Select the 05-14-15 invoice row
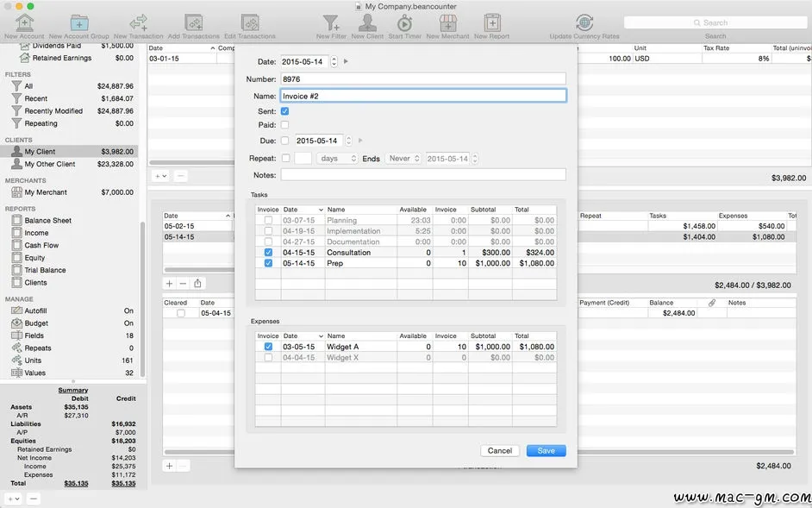 pos(197,237)
